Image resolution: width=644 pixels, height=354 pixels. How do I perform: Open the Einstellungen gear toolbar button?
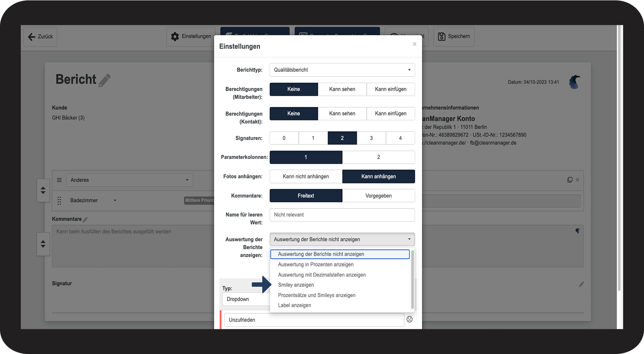[191, 36]
